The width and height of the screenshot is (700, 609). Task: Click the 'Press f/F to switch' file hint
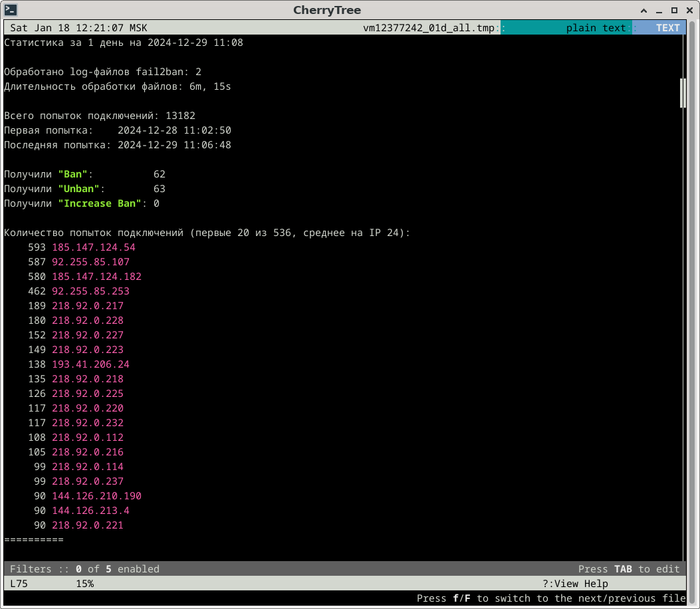coord(550,598)
